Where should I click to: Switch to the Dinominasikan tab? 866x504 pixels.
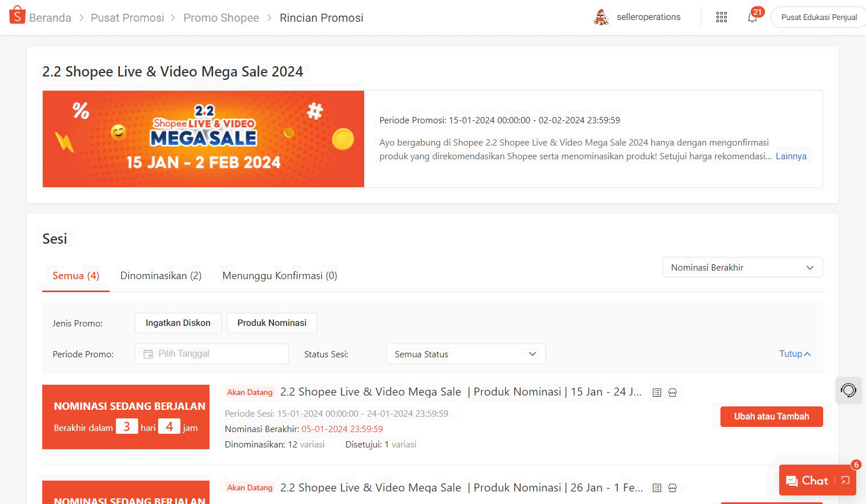pyautogui.click(x=160, y=275)
